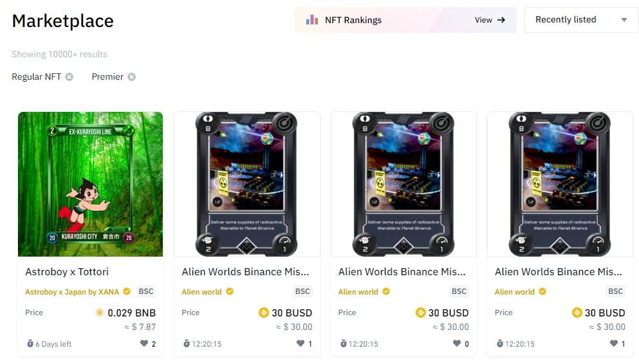Click the NFT Rankings bar chart icon

pyautogui.click(x=311, y=19)
